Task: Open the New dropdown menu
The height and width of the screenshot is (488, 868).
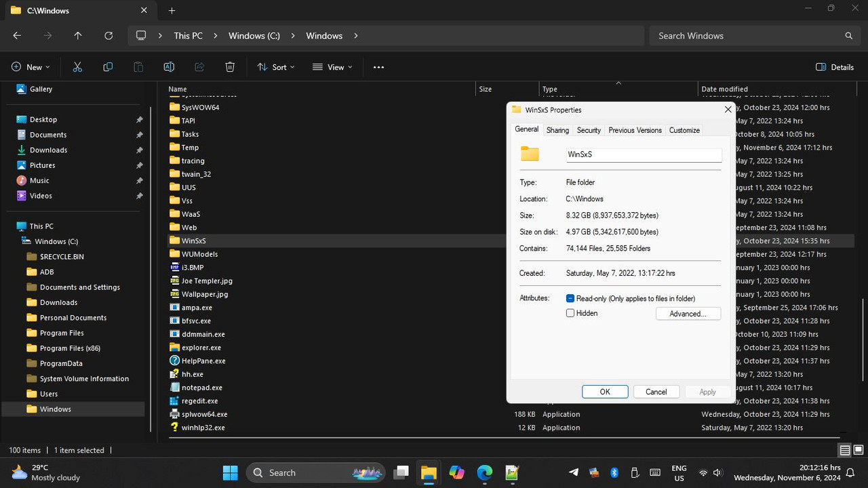Action: 31,67
